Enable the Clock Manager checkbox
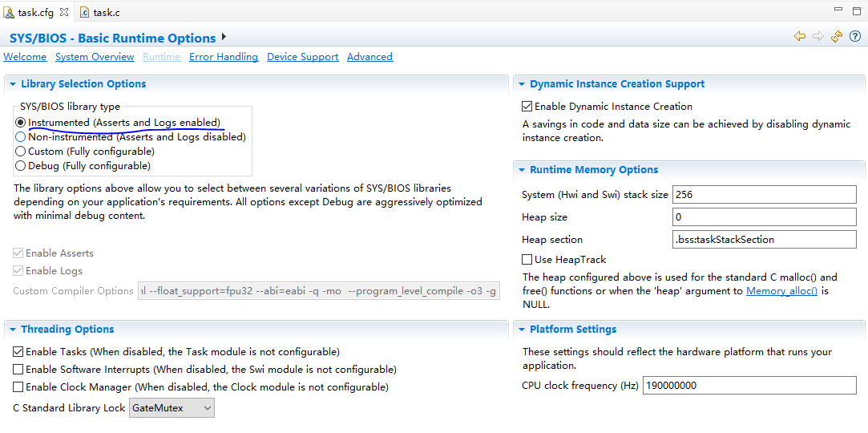This screenshot has width=868, height=433. tap(18, 386)
